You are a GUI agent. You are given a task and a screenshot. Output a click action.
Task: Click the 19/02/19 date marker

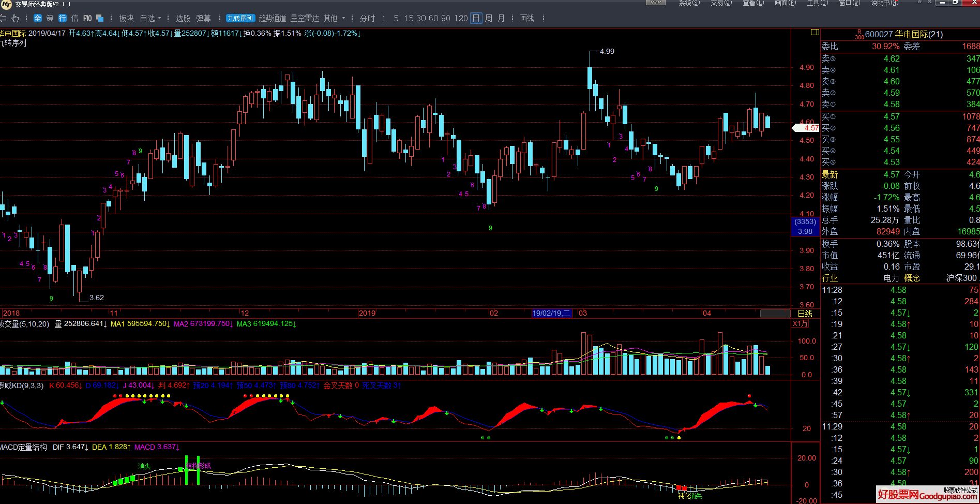(x=551, y=314)
